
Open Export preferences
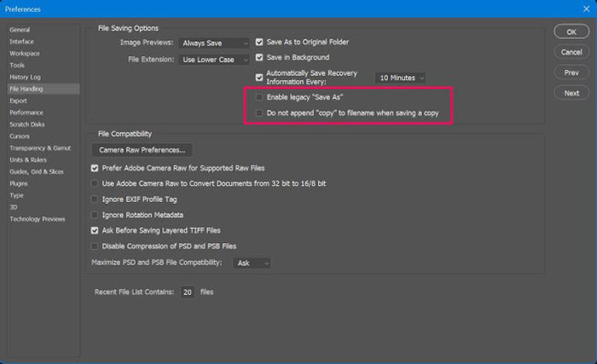18,101
